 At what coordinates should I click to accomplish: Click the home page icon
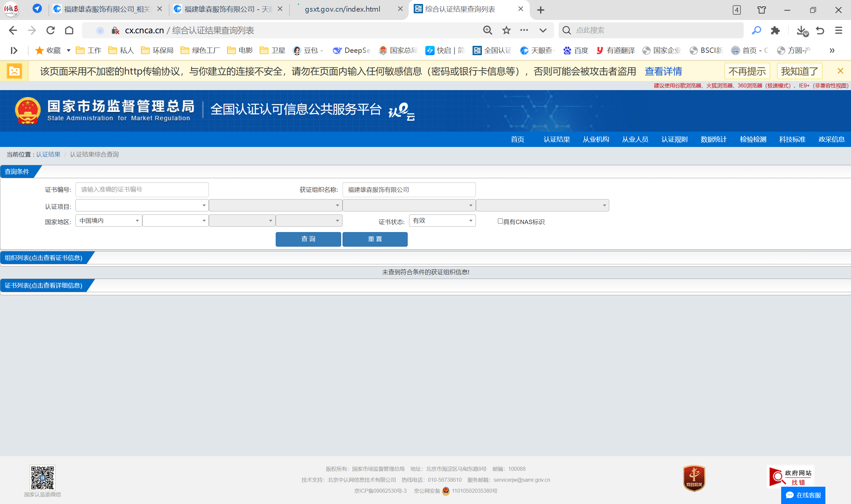point(69,30)
